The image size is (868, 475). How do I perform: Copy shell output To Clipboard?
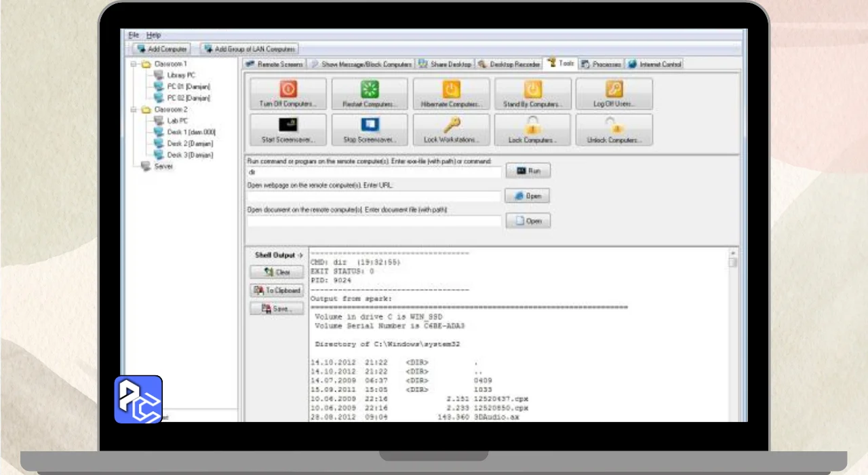(277, 290)
